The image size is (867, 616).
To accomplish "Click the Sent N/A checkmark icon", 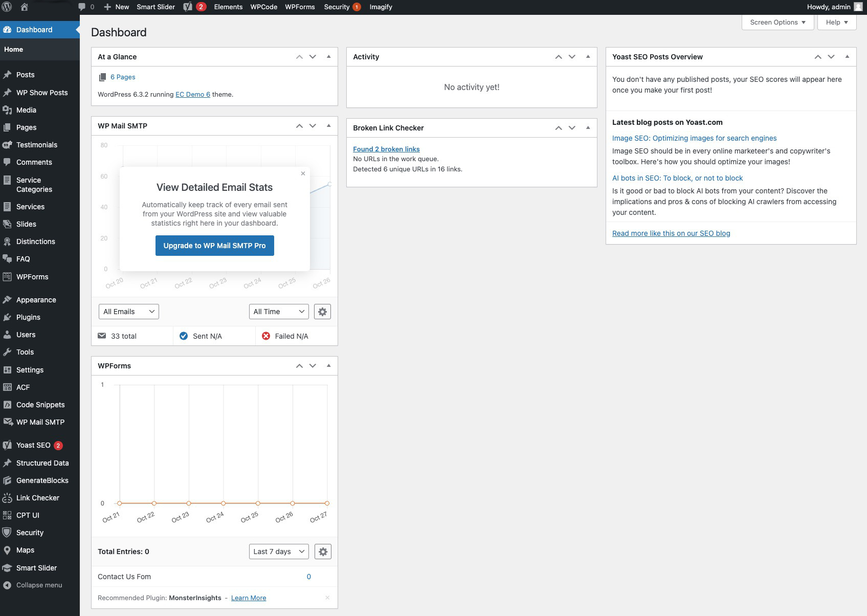I will (184, 336).
